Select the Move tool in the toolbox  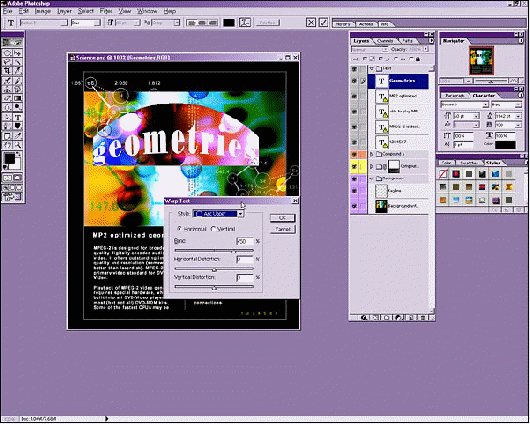click(18, 53)
